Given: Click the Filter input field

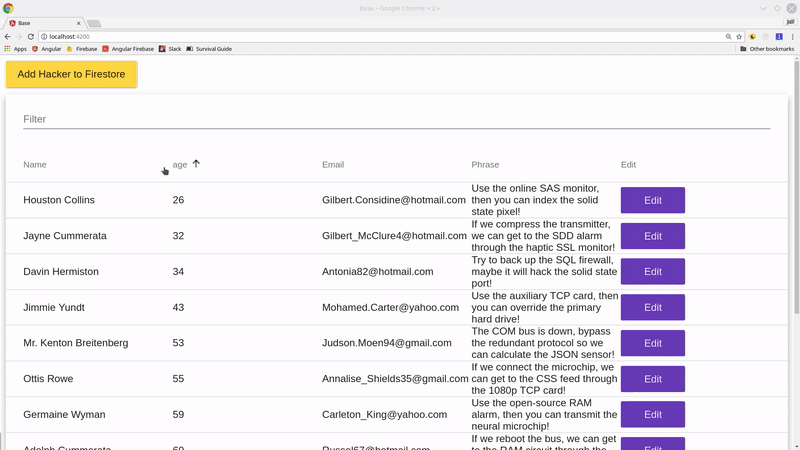Looking at the screenshot, I should coord(396,119).
